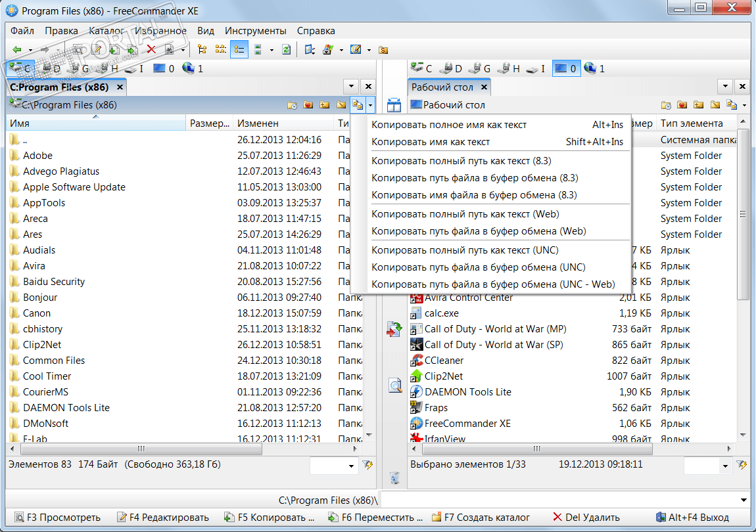Click the magnifier search icon in middle bar
The image size is (756, 532).
click(395, 385)
